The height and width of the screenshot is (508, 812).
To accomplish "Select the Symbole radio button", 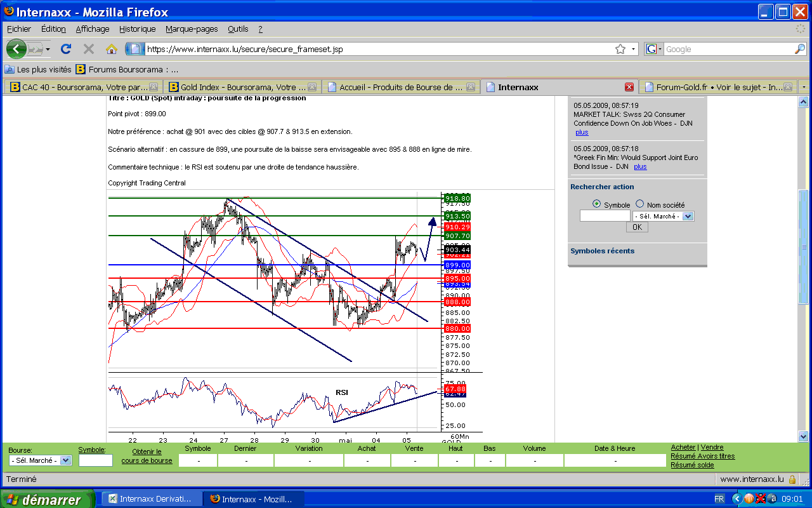I will [596, 204].
